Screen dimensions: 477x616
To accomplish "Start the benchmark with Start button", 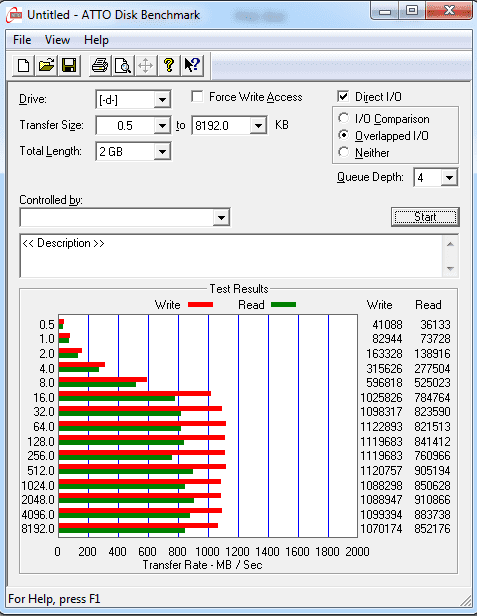I will pyautogui.click(x=425, y=217).
